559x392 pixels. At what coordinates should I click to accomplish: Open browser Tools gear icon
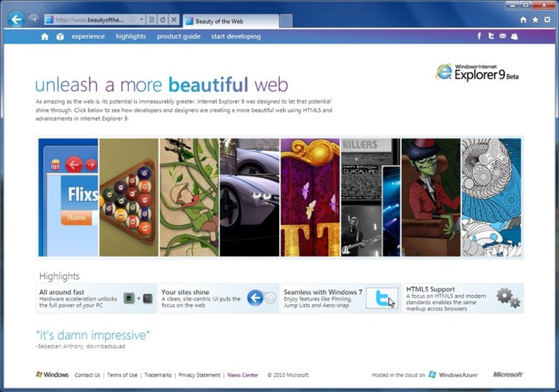(547, 20)
